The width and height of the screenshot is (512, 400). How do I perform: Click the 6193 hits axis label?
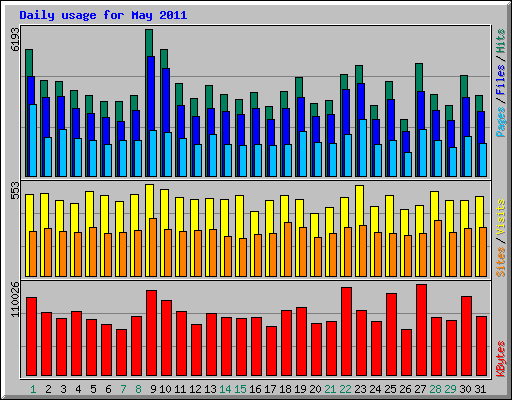[x=15, y=39]
